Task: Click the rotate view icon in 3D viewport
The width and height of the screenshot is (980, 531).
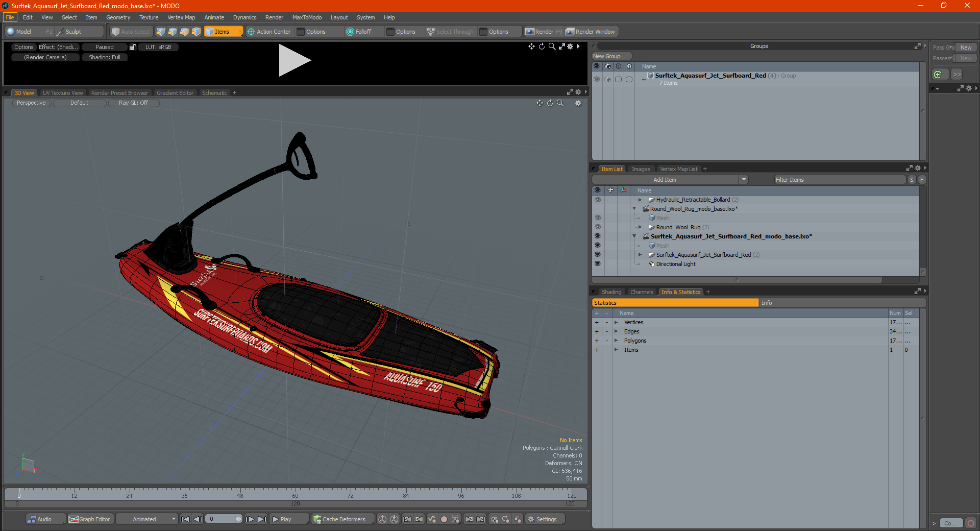Action: (550, 103)
